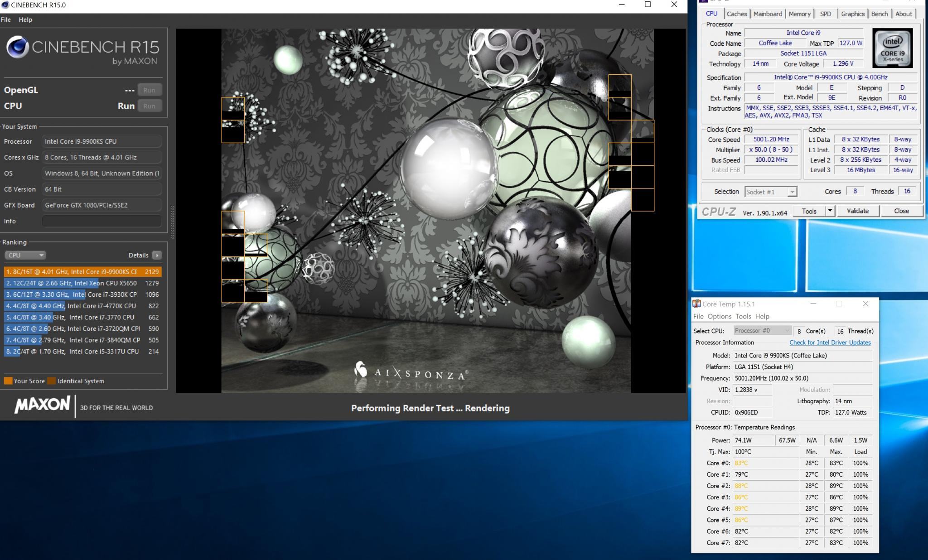The height and width of the screenshot is (560, 928).
Task: Open the Processor #0 dropdown in Core Temp
Action: pos(762,331)
